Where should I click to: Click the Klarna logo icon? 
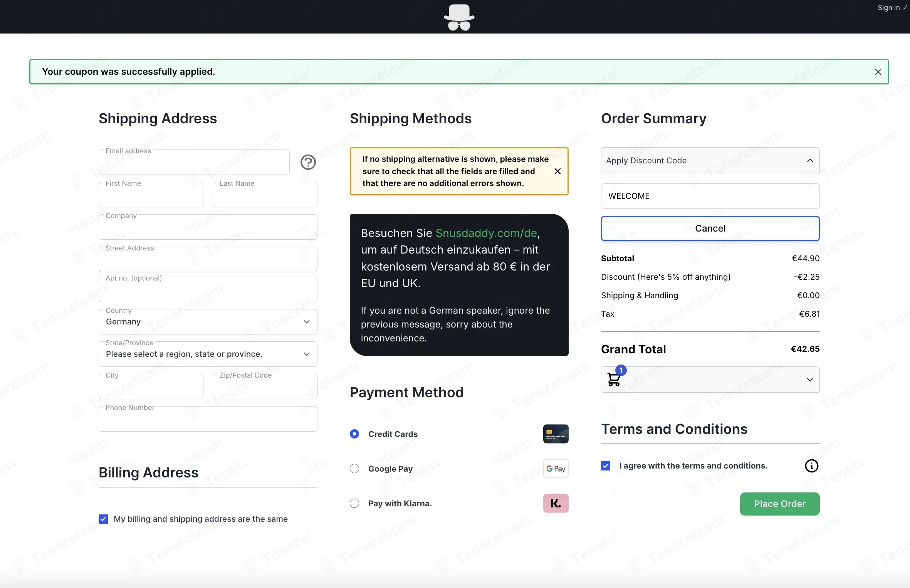556,503
